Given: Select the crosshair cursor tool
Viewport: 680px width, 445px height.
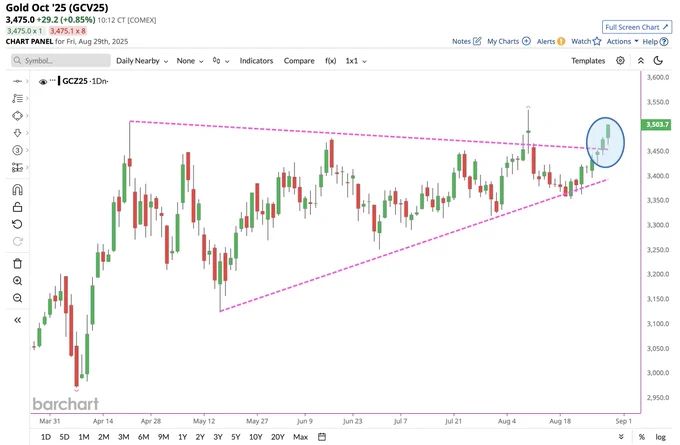Looking at the screenshot, I should pos(17,81).
